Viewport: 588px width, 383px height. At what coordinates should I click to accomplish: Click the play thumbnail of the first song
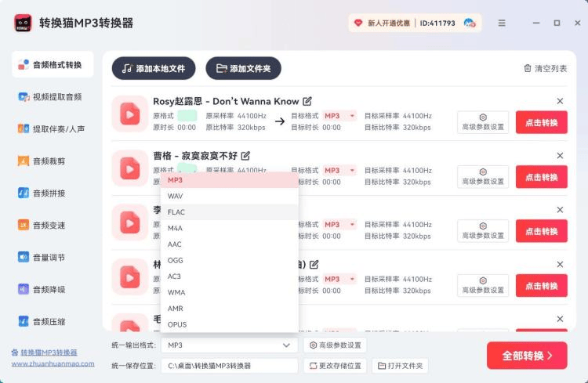[x=129, y=115]
